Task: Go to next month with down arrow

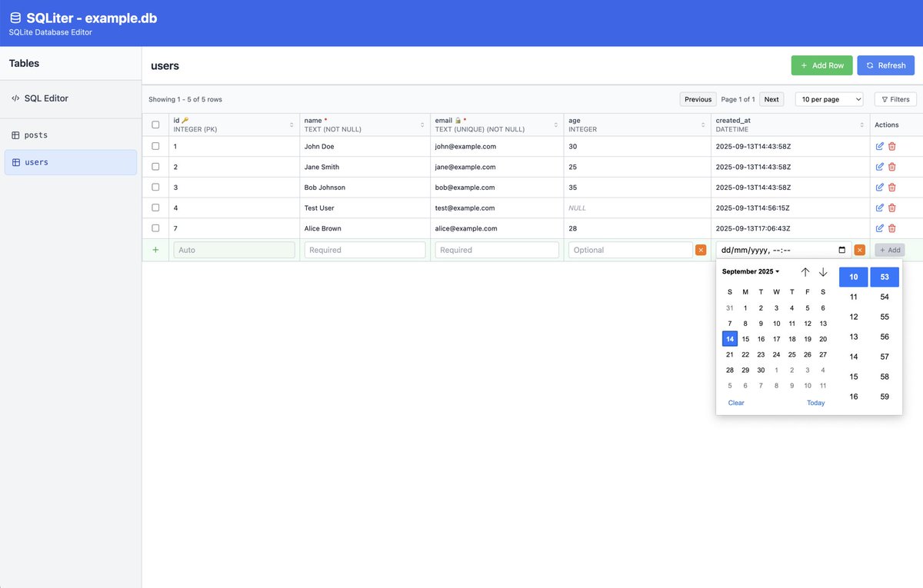Action: tap(823, 272)
